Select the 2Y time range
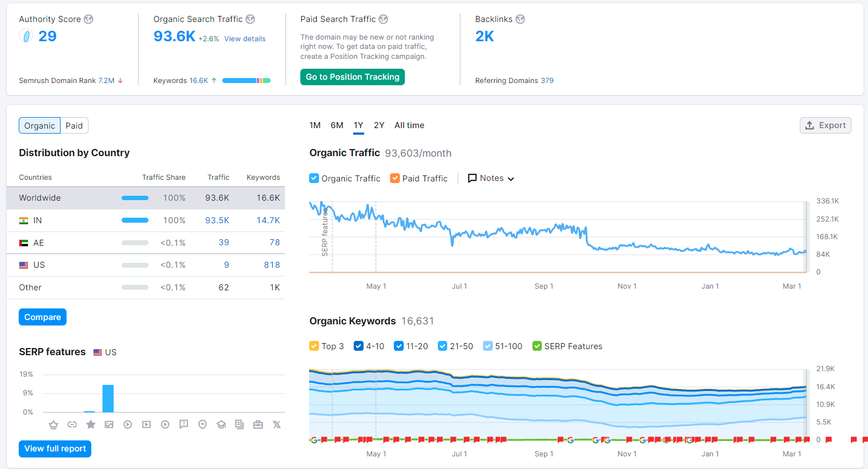868x469 pixels. (379, 125)
